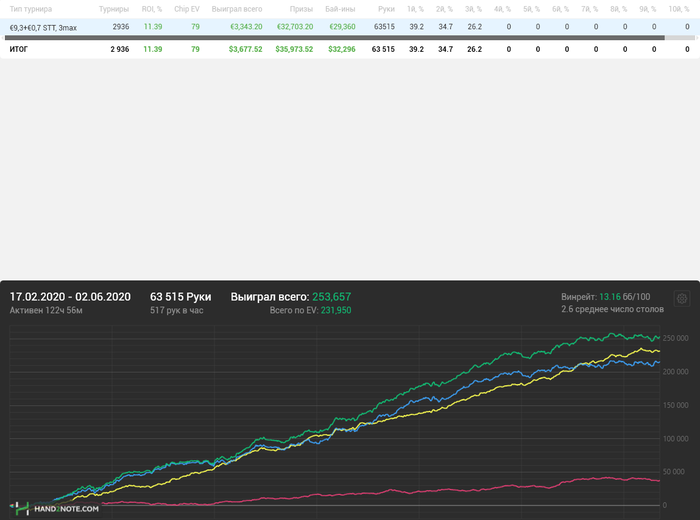Click date range '17.02.2020 - 02.06.2020'
Screen dimensions: 700x520
point(70,297)
